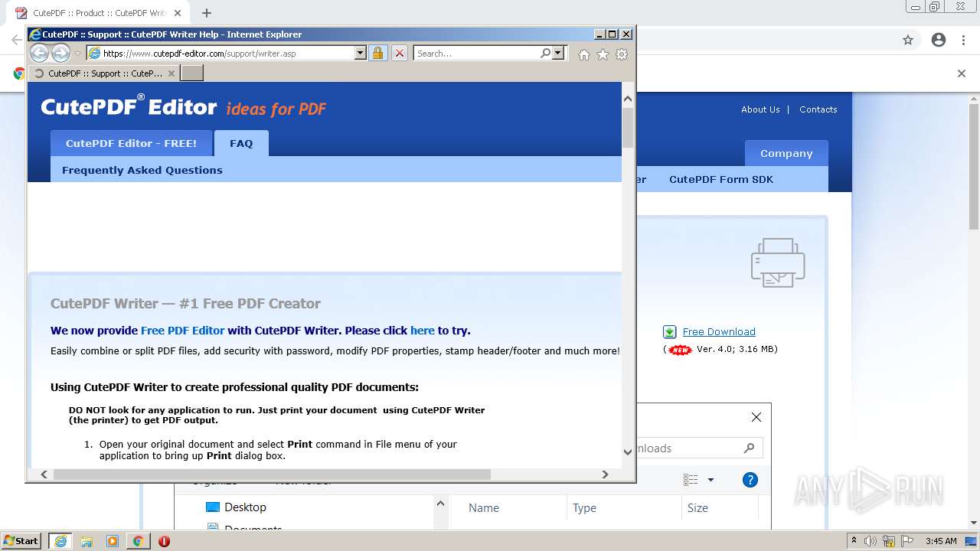Select Desktop in dialog tree

tap(237, 507)
